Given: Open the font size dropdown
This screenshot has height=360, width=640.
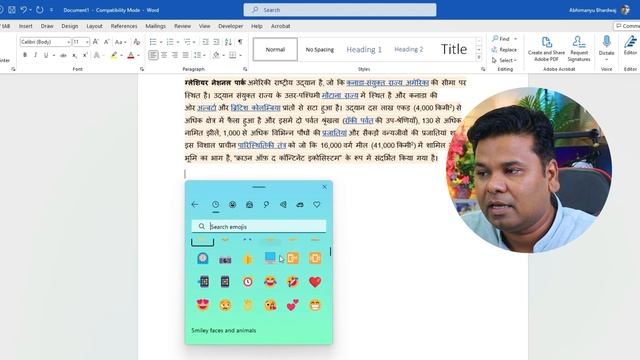Looking at the screenshot, I should tap(87, 42).
